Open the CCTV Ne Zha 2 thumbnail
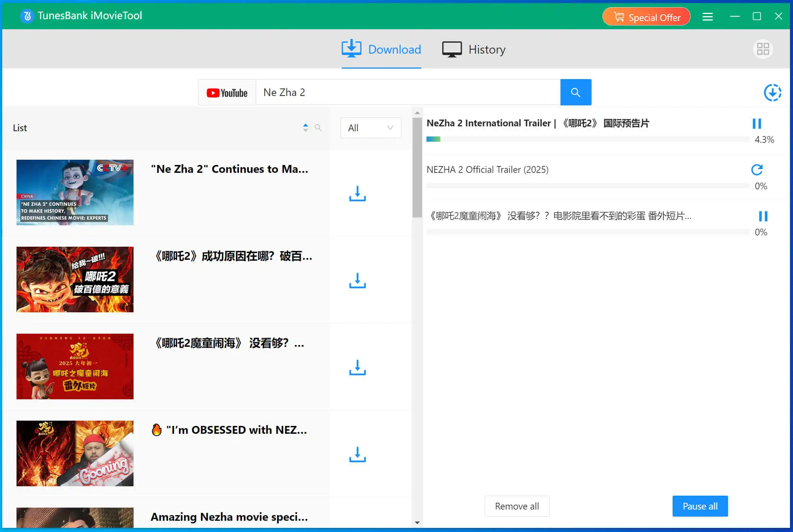Screen dimensions: 793x532 point(75,192)
